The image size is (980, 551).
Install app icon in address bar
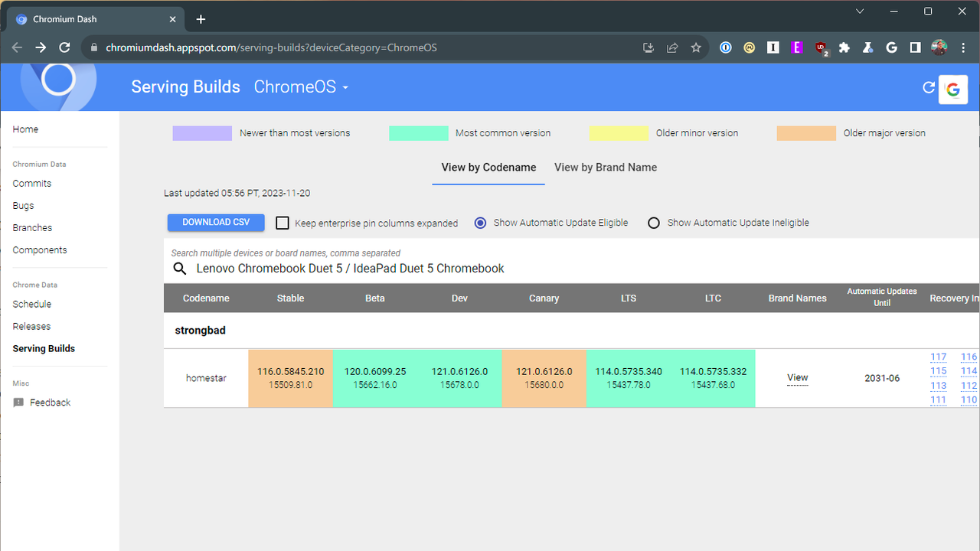(x=648, y=47)
